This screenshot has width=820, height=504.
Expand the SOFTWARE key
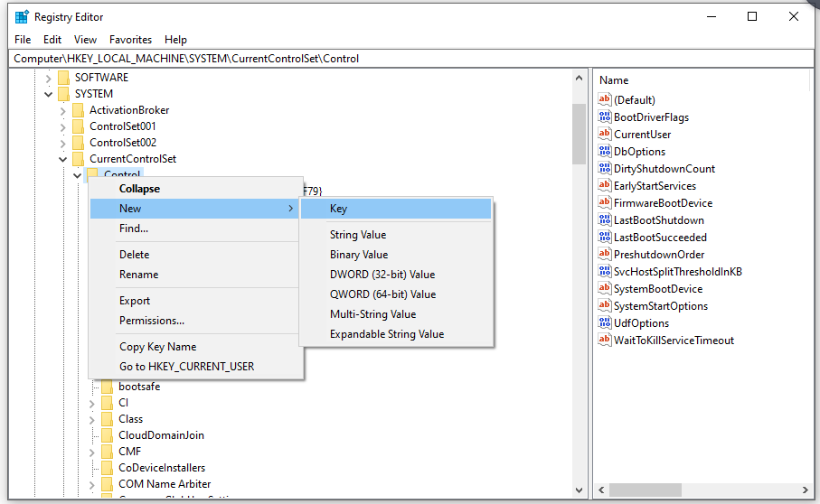tap(49, 79)
